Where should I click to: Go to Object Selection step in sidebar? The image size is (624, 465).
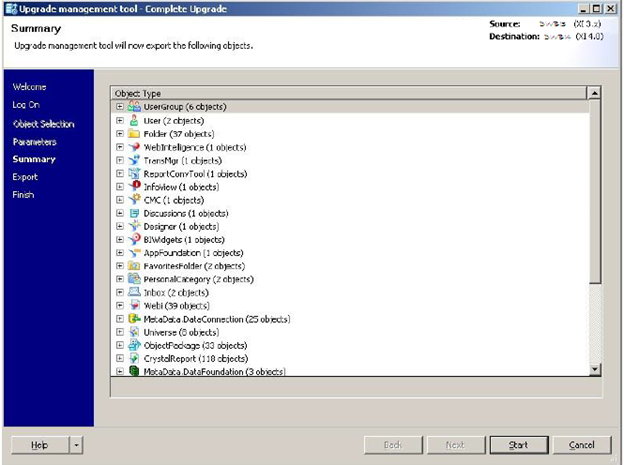pyautogui.click(x=43, y=124)
